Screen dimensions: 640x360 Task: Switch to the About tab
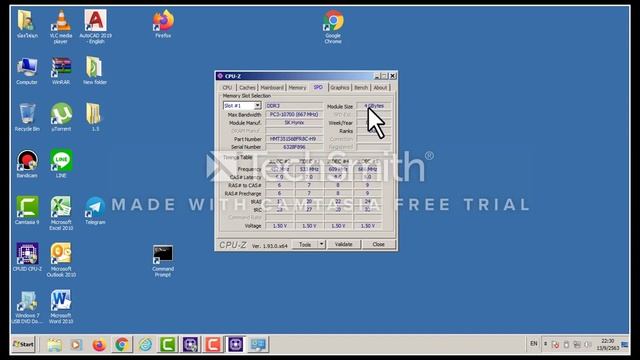pos(380,87)
